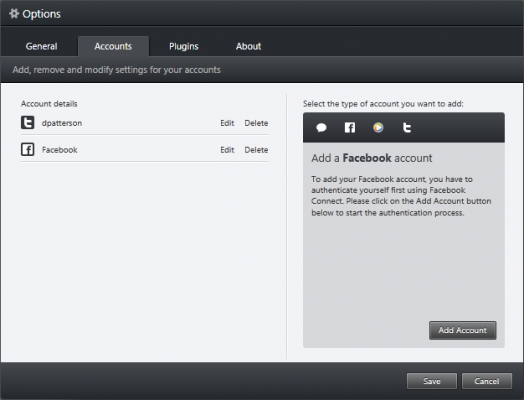Select the colorful play-button account type icon
This screenshot has width=524, height=400.
(378, 127)
